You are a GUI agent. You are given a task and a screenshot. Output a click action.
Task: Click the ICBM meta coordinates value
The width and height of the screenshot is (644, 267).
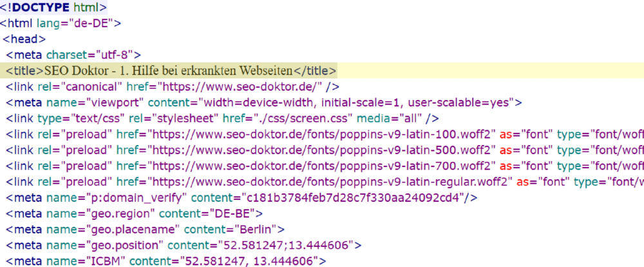(251, 261)
